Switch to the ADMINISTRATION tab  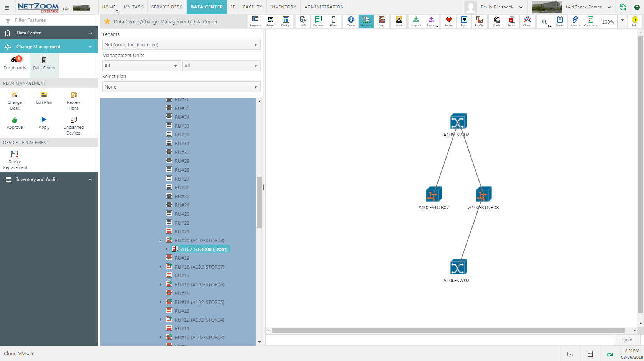pyautogui.click(x=324, y=7)
